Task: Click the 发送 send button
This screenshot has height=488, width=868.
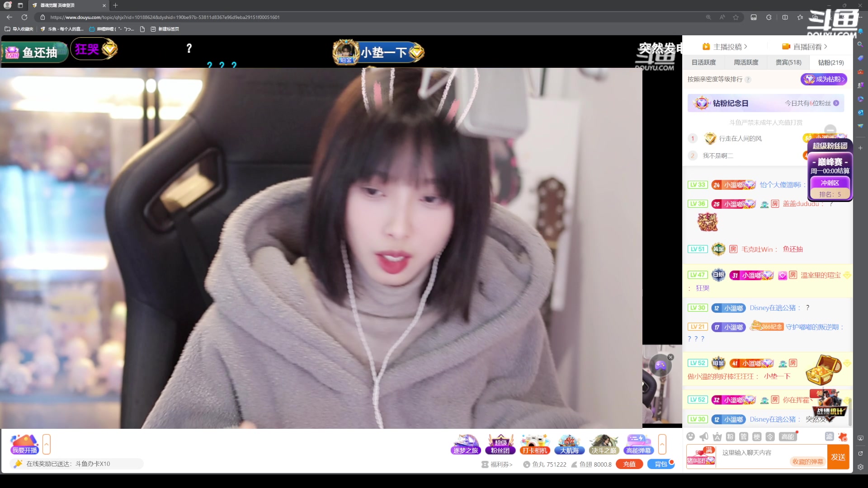Action: 838,457
